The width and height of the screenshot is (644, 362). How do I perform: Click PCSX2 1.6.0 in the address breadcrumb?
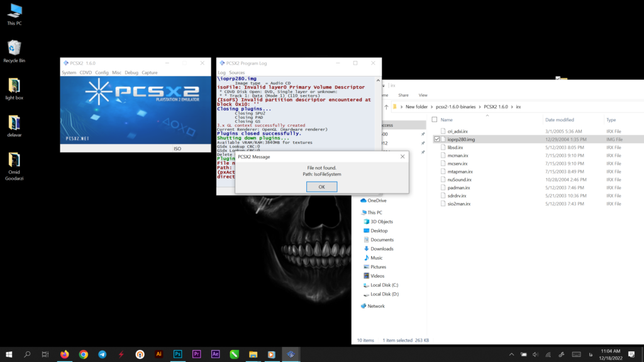tap(496, 107)
